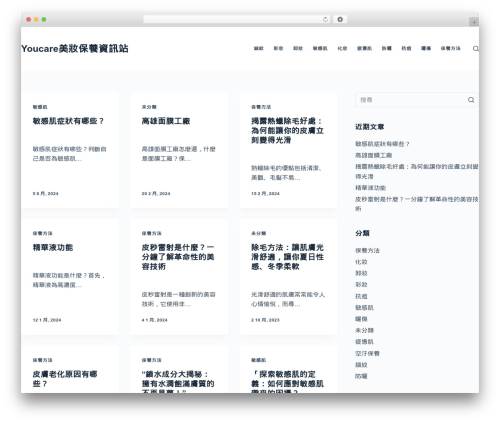Open 細紋 in the top navigation menu
Image resolution: width=500 pixels, height=423 pixels.
[x=259, y=49]
